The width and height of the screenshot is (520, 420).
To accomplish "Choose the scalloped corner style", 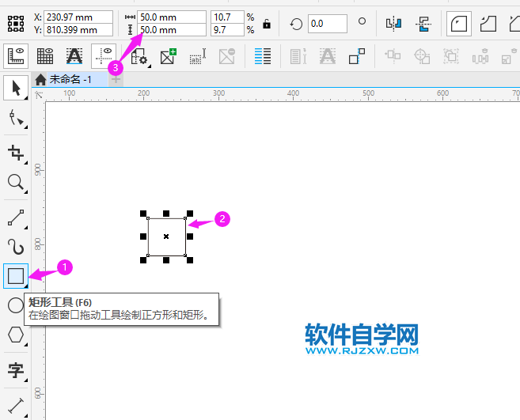I will [x=488, y=24].
